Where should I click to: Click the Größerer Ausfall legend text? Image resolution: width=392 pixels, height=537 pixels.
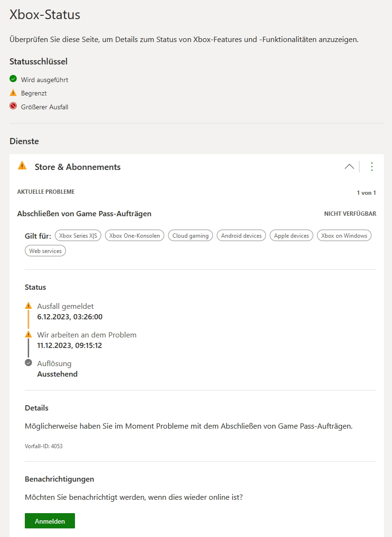coord(44,107)
